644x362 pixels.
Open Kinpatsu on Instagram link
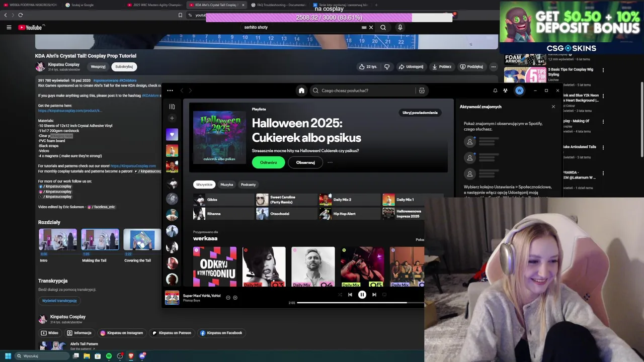pos(122,333)
